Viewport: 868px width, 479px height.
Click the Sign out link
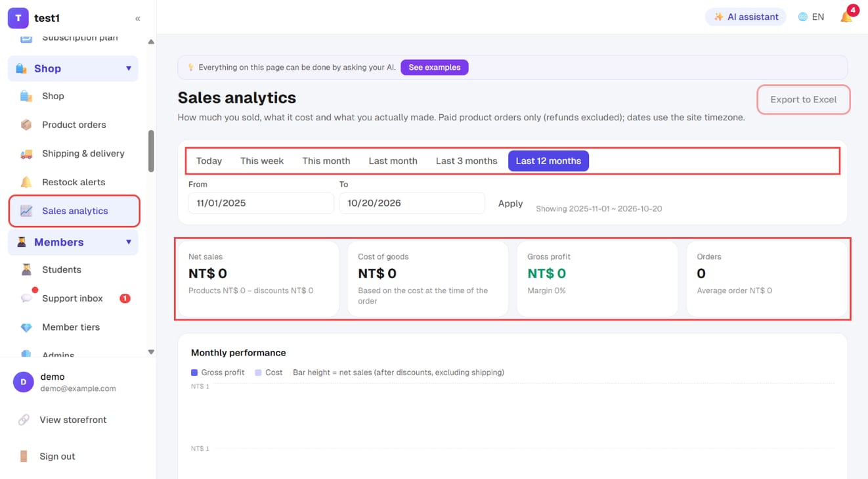tap(57, 456)
